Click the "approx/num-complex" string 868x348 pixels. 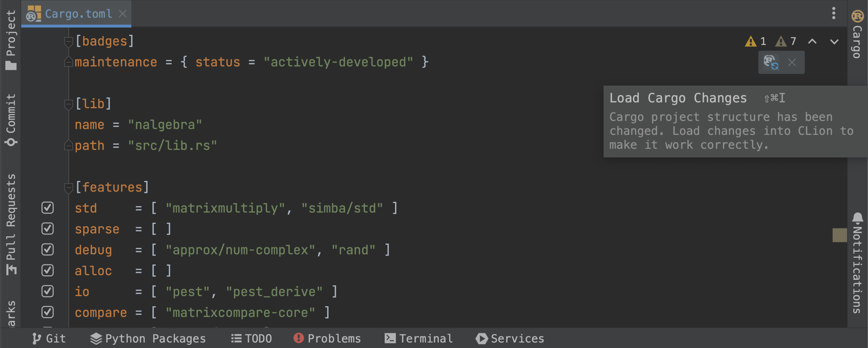[x=240, y=250]
